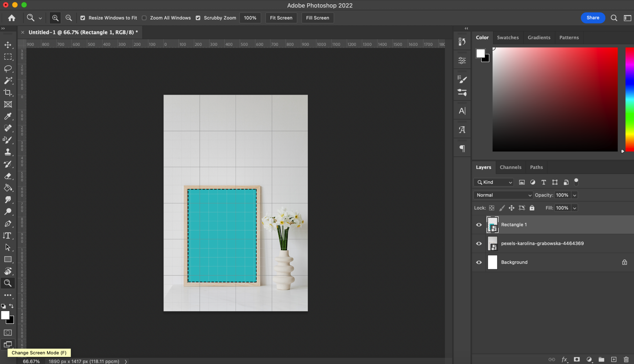This screenshot has height=364, width=634.
Task: Select the Rectangle 1 layer thumbnail
Action: pos(493,224)
